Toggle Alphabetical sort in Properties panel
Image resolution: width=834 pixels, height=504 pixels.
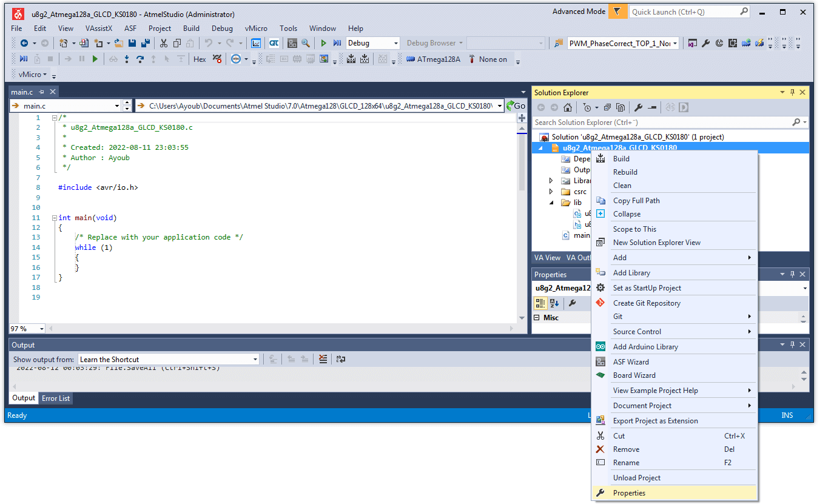554,303
